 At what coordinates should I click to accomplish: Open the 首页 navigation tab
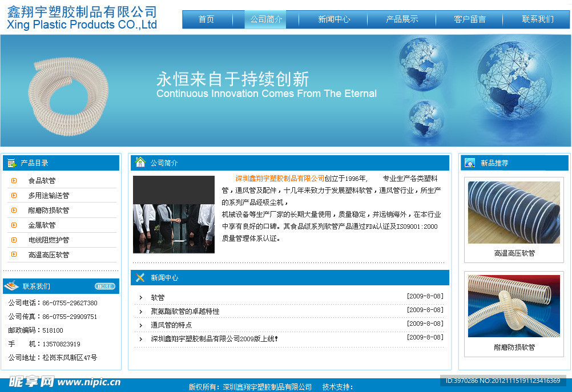[206, 19]
